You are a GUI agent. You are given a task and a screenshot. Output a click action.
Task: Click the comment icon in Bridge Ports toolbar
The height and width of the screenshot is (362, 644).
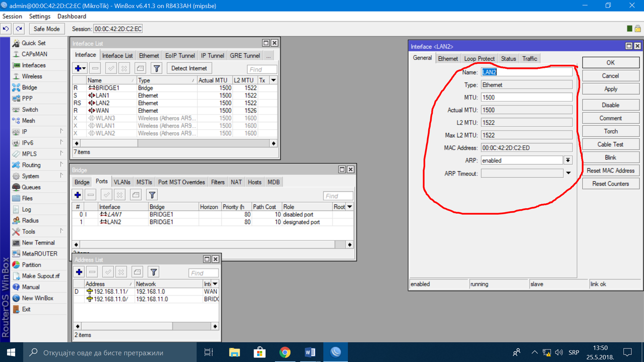pyautogui.click(x=135, y=195)
